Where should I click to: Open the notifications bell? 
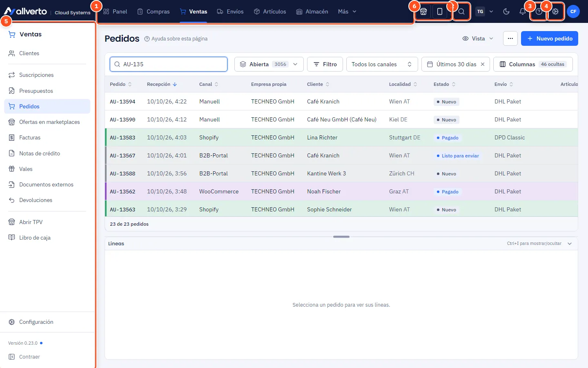click(x=523, y=11)
